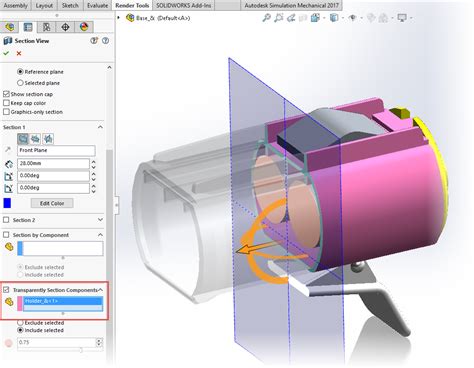Switch to the Sketch tab
The height and width of the screenshot is (368, 474).
(x=70, y=5)
